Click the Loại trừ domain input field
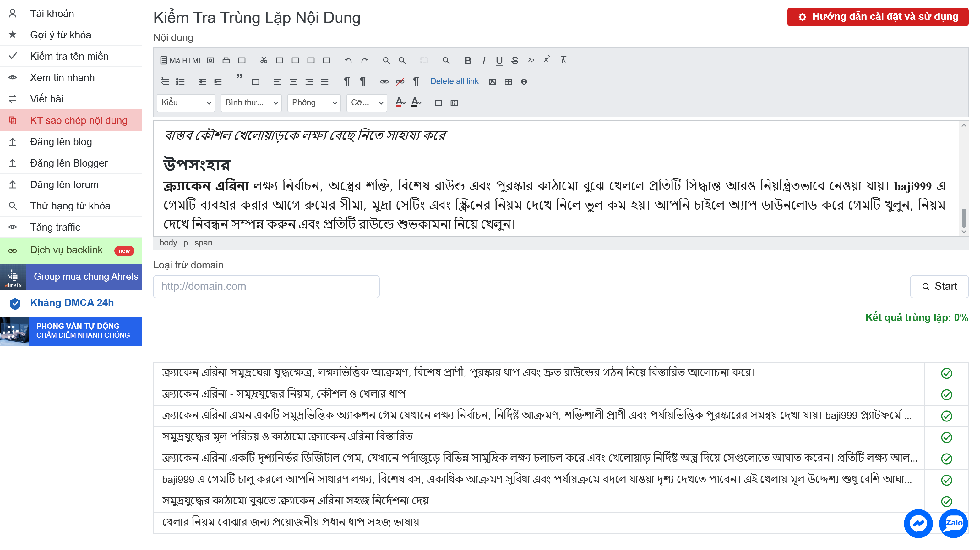Viewport: 980px width, 550px height. pos(266,286)
